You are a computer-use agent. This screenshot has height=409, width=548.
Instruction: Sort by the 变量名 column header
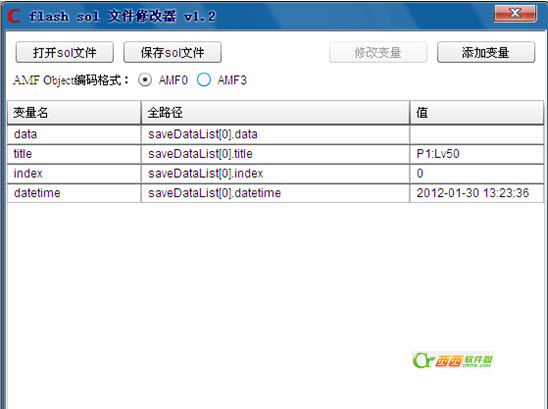coord(74,113)
